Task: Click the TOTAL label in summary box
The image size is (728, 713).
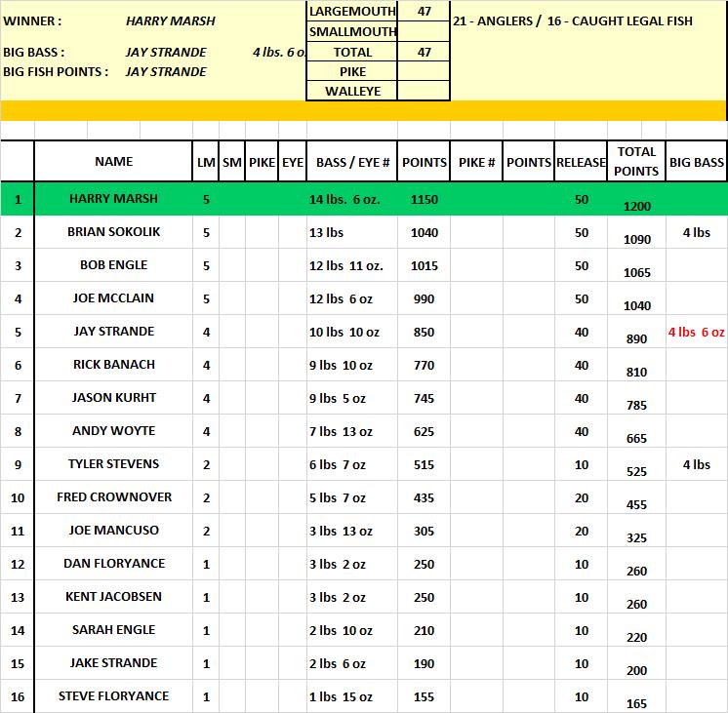Action: click(x=352, y=52)
